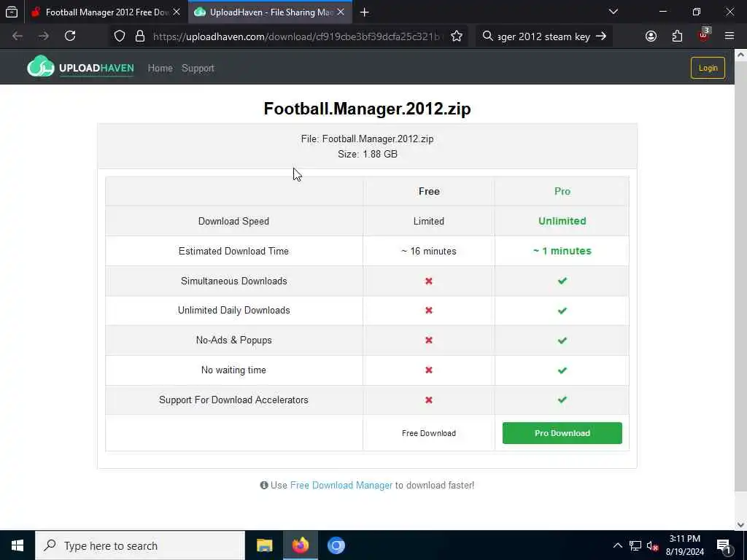Click green check for Unlimited Daily Downloads
The image size is (747, 560).
[562, 311]
